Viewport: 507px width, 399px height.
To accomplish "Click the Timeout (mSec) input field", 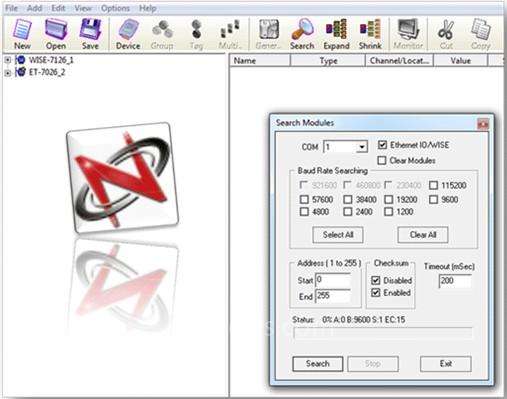I will 455,281.
